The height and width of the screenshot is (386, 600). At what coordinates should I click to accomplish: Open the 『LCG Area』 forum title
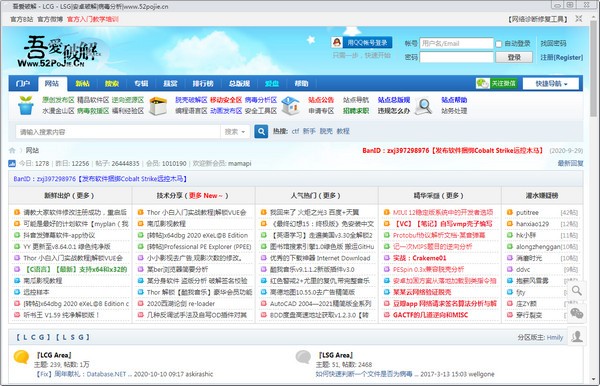tap(54, 355)
